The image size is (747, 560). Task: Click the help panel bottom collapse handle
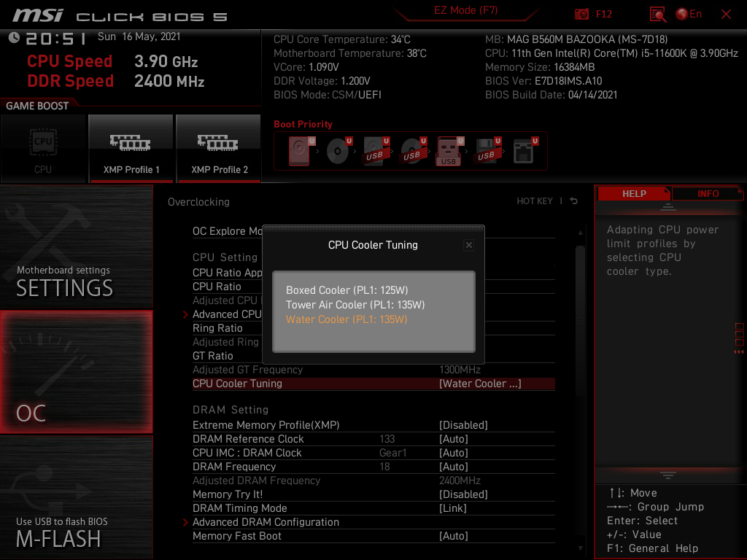(668, 475)
